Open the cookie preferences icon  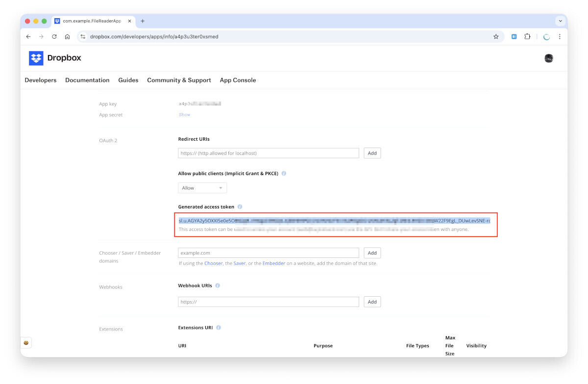click(26, 343)
